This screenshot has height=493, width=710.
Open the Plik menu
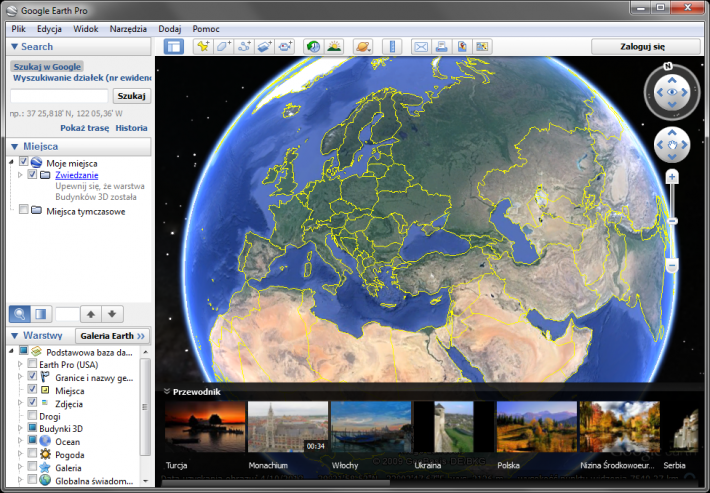coord(19,29)
